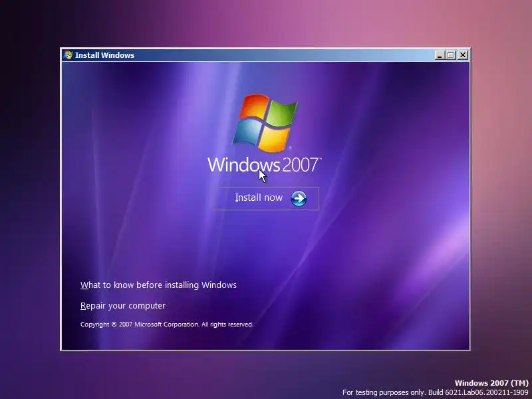Click the blue arrow icon beside Install now
This screenshot has width=532, height=399.
[299, 198]
